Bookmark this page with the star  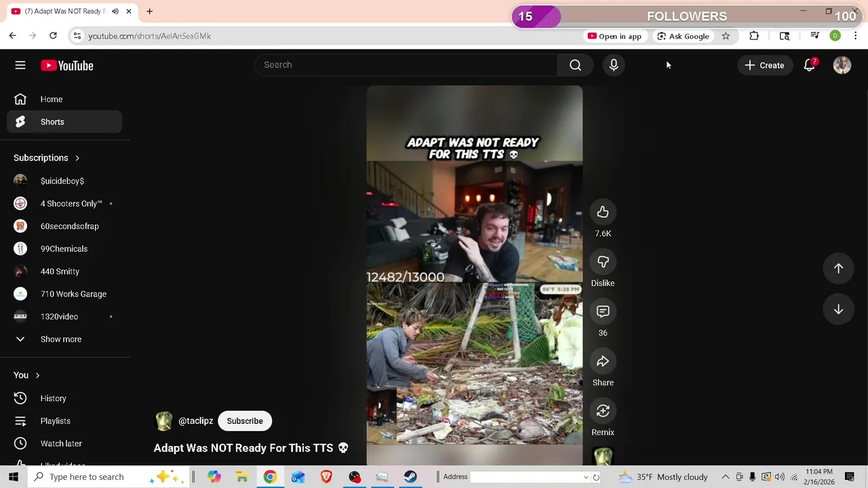click(x=726, y=36)
